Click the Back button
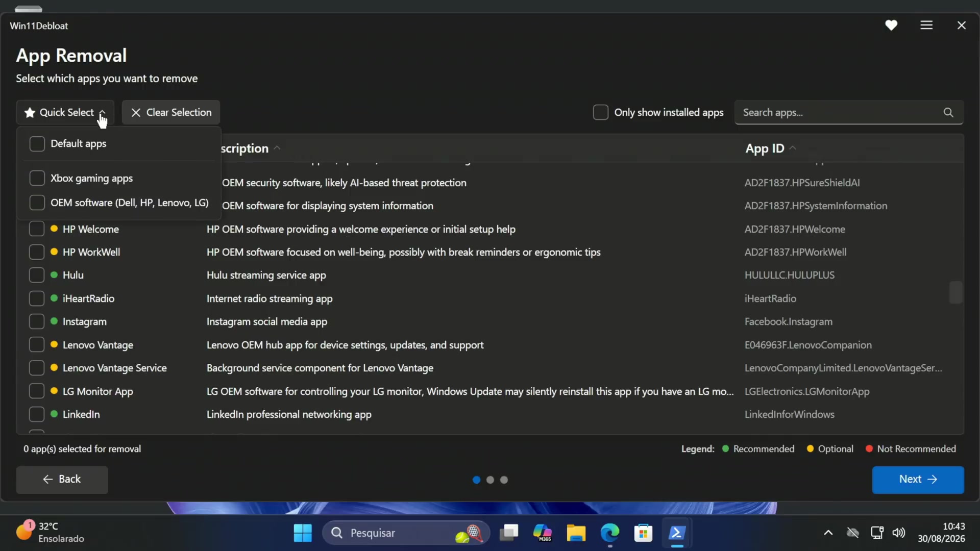 pyautogui.click(x=62, y=480)
